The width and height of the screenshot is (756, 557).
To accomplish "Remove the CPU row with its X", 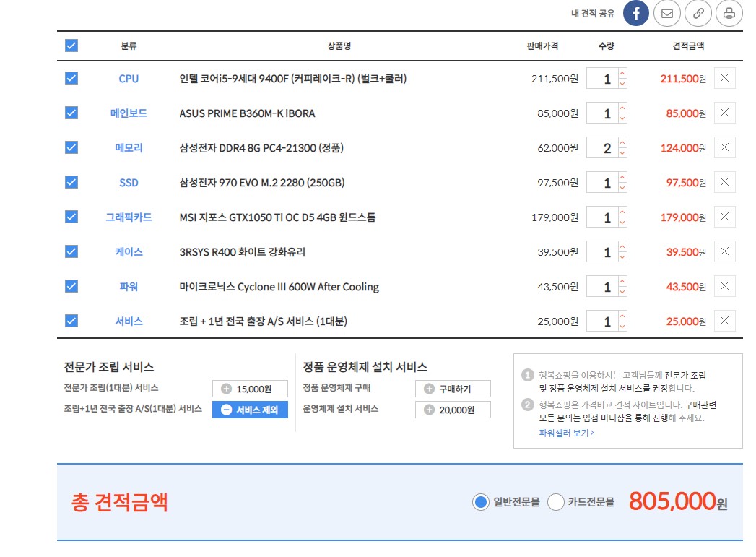I will click(724, 78).
